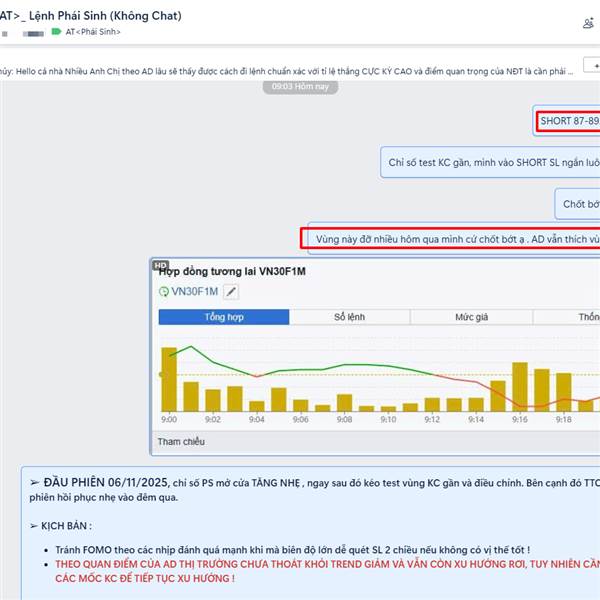The image size is (600, 600).
Task: Open the VN30F1M chart image thumbnail
Action: (375, 357)
